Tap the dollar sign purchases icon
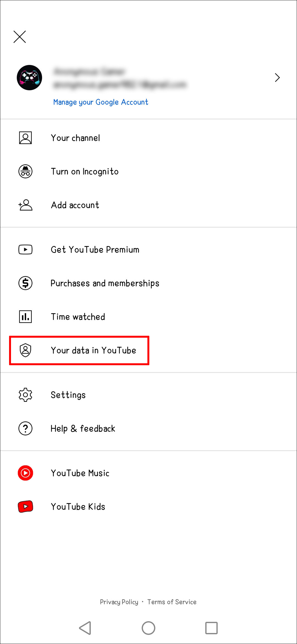297x644 pixels. pyautogui.click(x=25, y=283)
